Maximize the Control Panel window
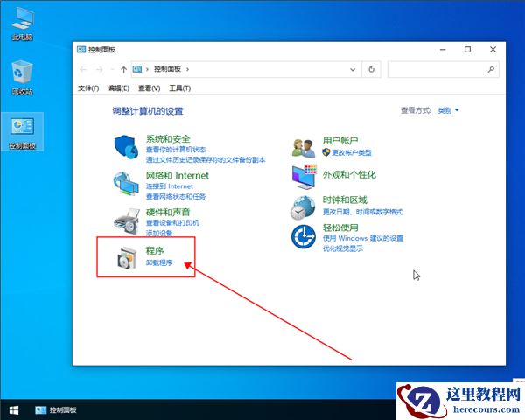The width and height of the screenshot is (525, 420). [x=467, y=50]
